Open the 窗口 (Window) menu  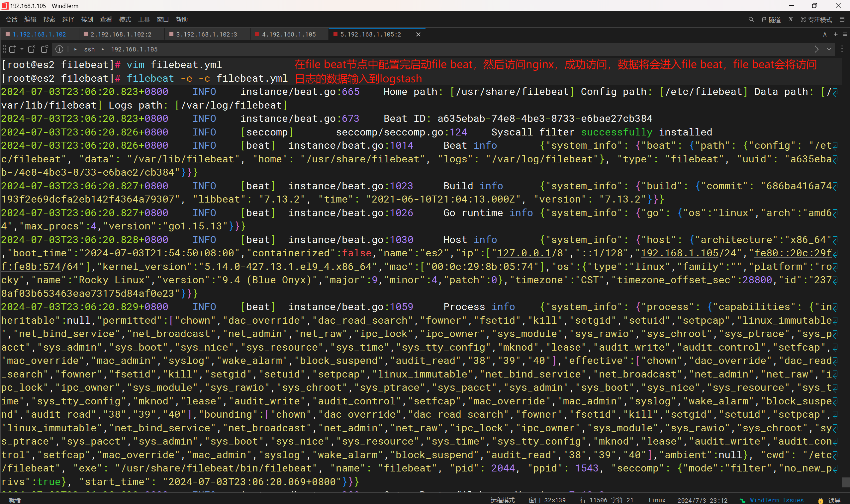click(163, 20)
